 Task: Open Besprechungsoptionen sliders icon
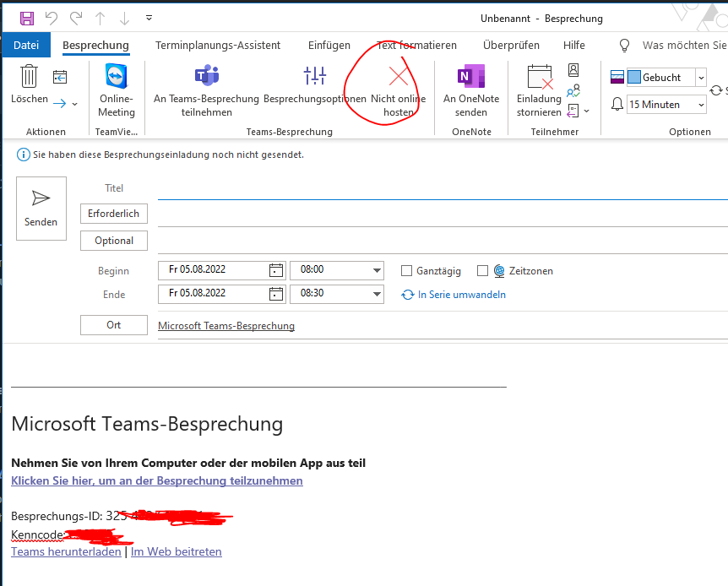[x=315, y=75]
